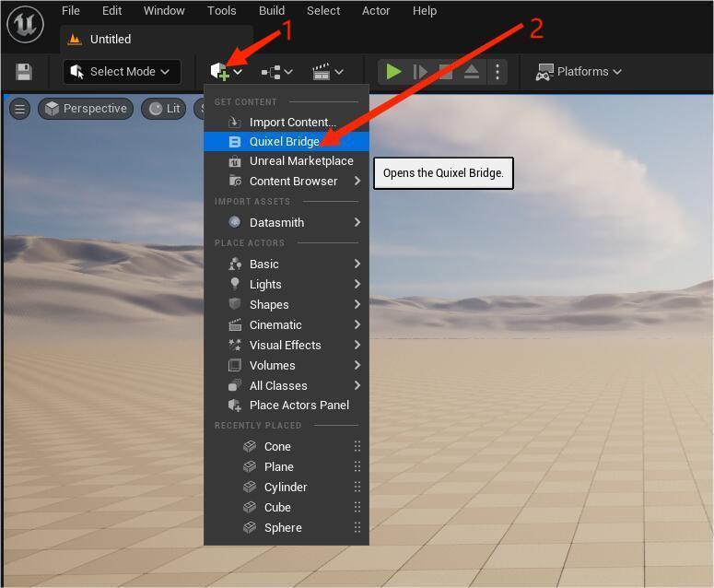Open the viewport hamburger options menu
The height and width of the screenshot is (588, 714).
[19, 109]
